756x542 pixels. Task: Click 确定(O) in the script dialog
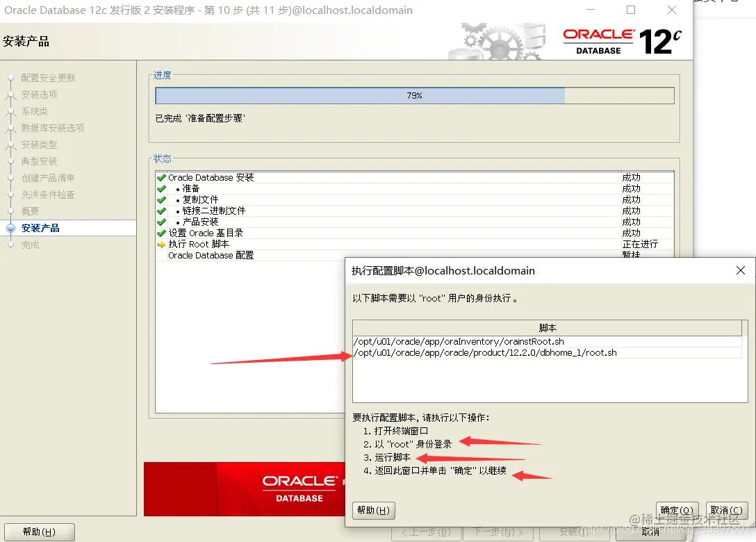pos(677,510)
